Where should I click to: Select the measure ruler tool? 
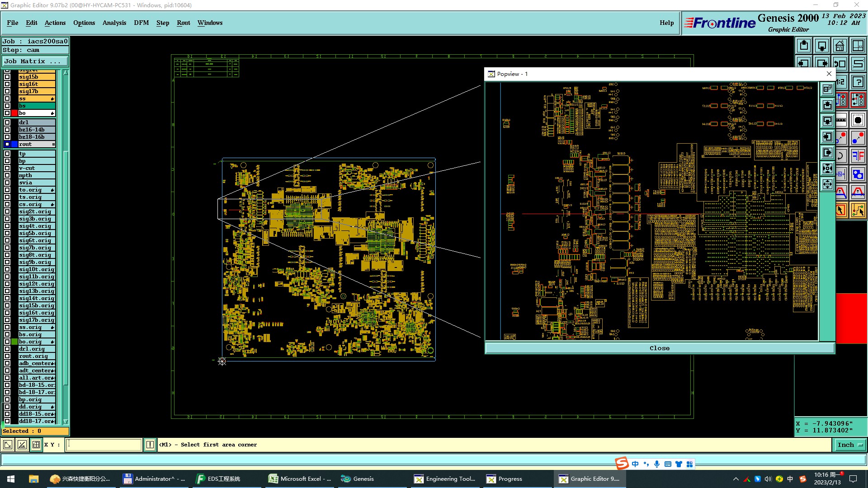pyautogui.click(x=841, y=120)
